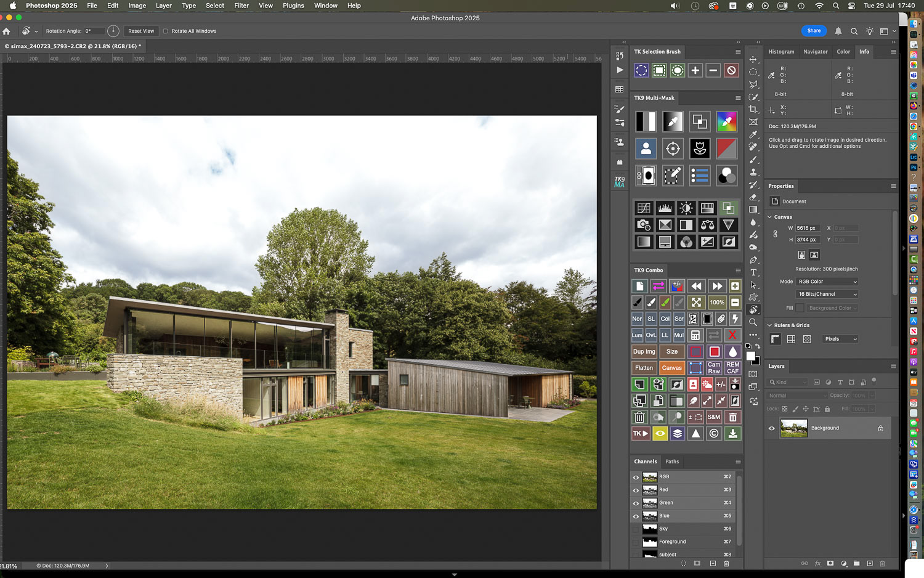The width and height of the screenshot is (924, 578).
Task: Toggle visibility of the RGB channel
Action: point(636,477)
